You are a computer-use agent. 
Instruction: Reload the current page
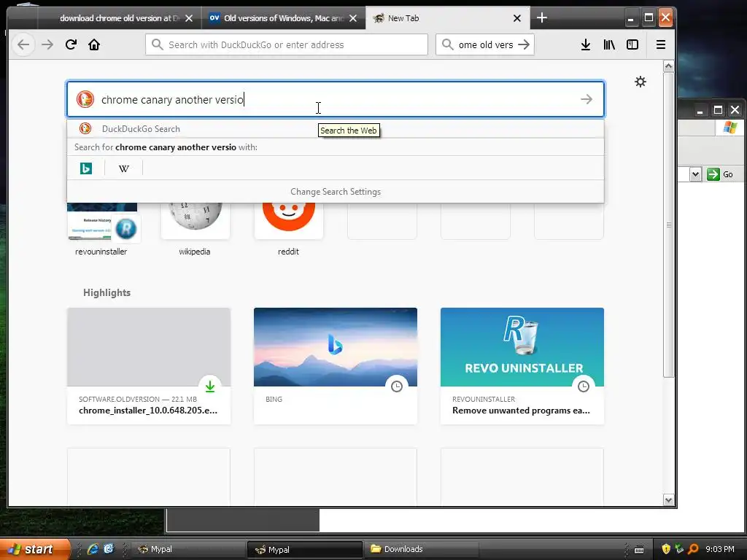tap(71, 44)
